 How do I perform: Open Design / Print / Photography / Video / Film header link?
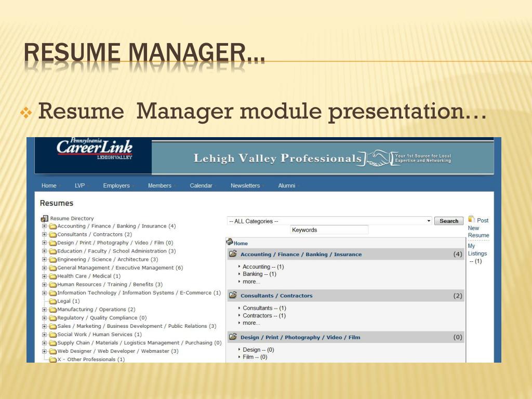point(300,337)
